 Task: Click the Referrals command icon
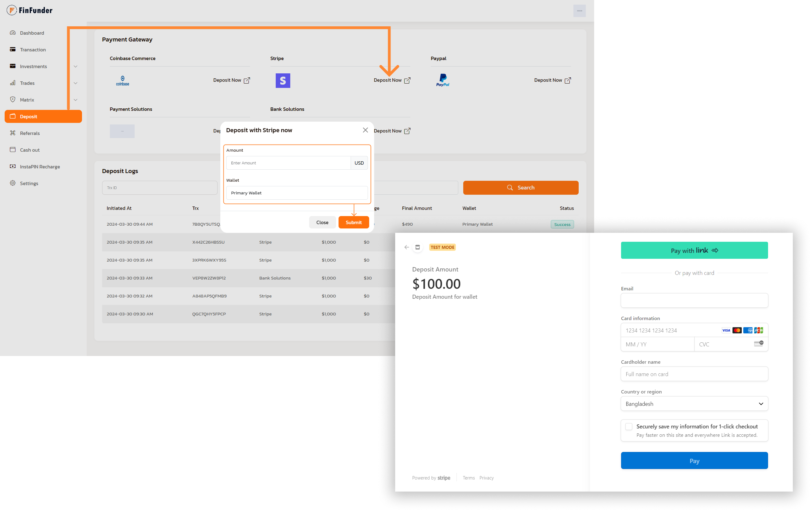[x=13, y=133]
